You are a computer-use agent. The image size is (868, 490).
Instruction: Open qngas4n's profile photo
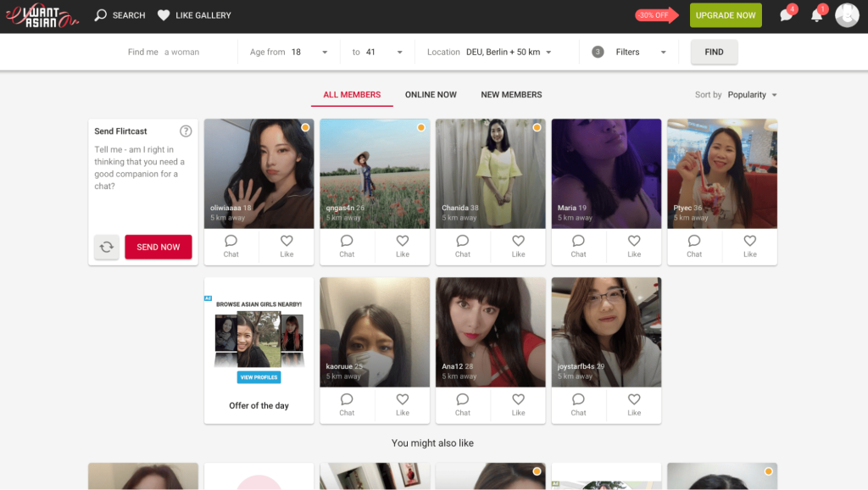[375, 173]
